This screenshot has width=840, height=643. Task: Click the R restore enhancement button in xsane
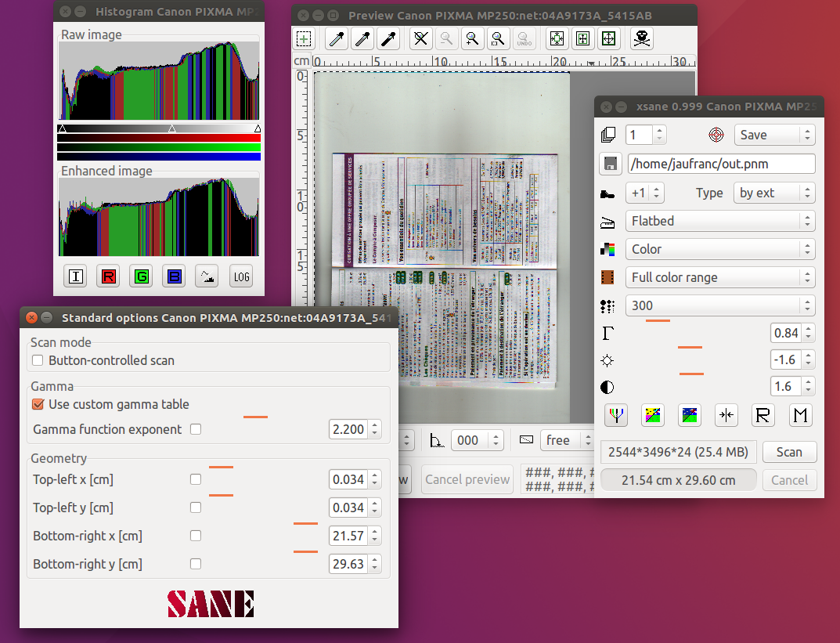762,415
